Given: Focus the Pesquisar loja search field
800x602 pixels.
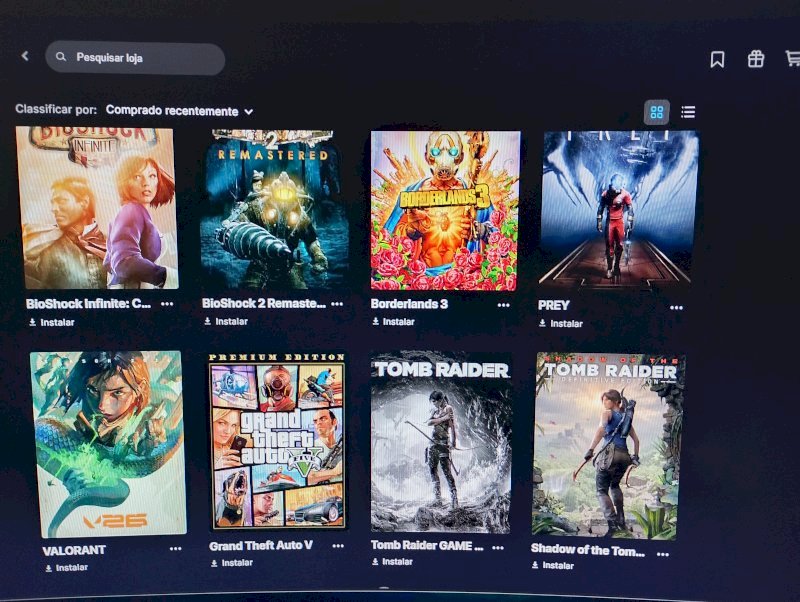Looking at the screenshot, I should point(135,58).
